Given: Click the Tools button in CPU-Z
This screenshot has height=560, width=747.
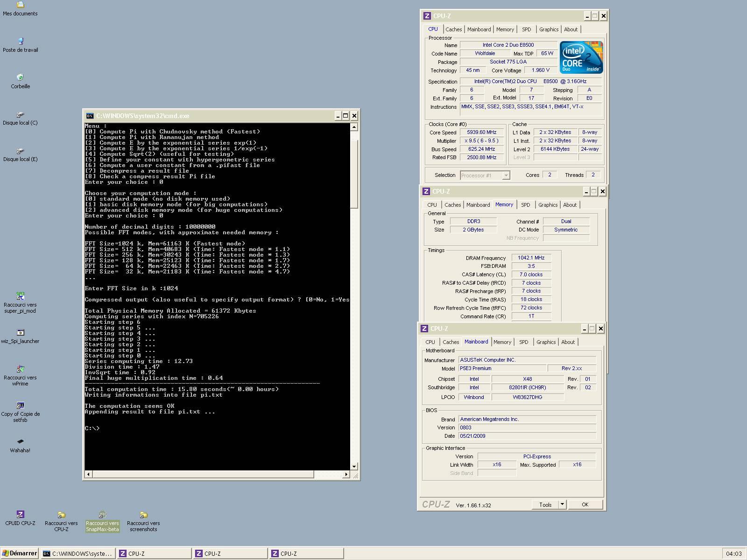Looking at the screenshot, I should tap(545, 504).
